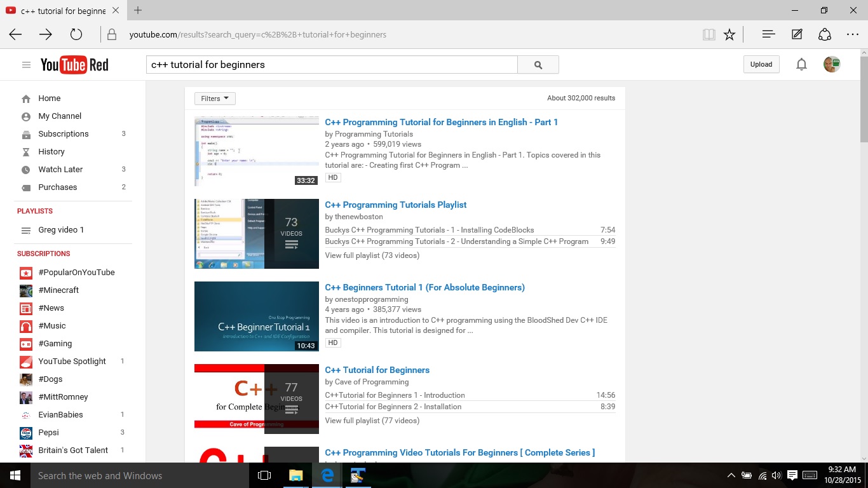Open the Edge Hub icon

[x=768, y=34]
